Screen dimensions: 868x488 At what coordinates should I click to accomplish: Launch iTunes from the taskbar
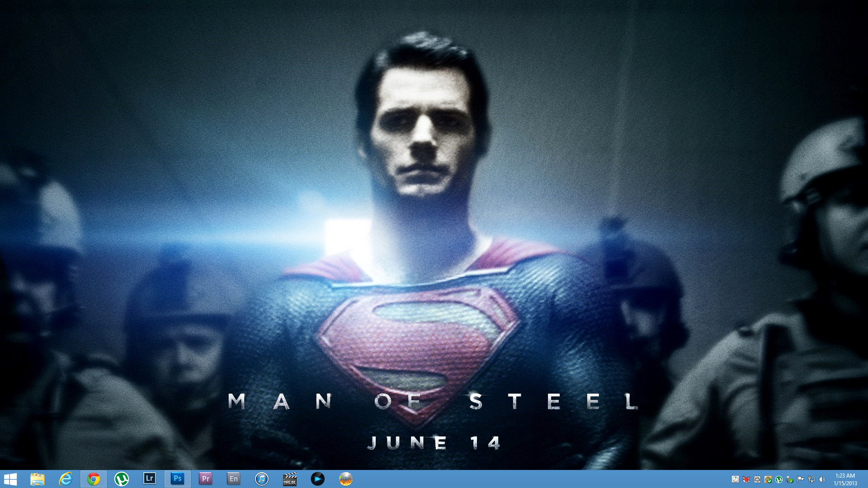coord(262,479)
